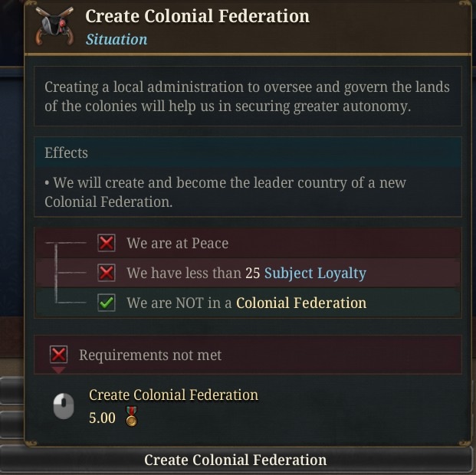476x475 pixels.
Task: Click the 5.00 prestige cost value
Action: [102, 418]
